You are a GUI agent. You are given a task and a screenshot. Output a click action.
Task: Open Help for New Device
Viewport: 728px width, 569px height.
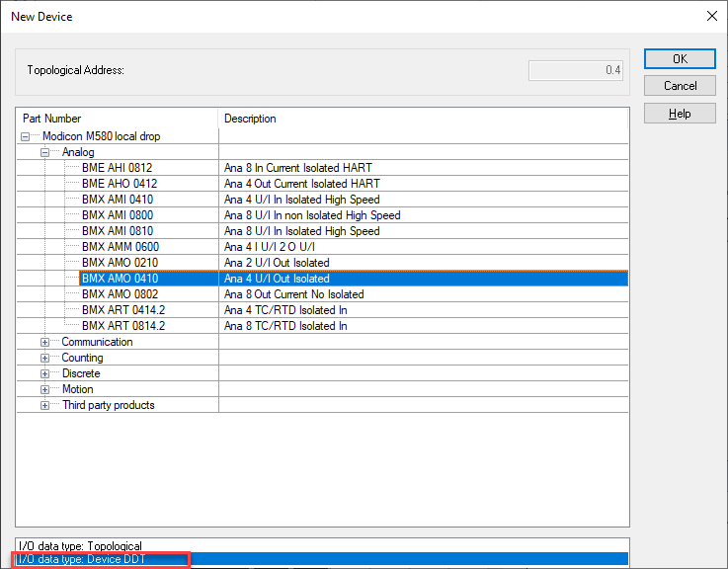(x=680, y=114)
